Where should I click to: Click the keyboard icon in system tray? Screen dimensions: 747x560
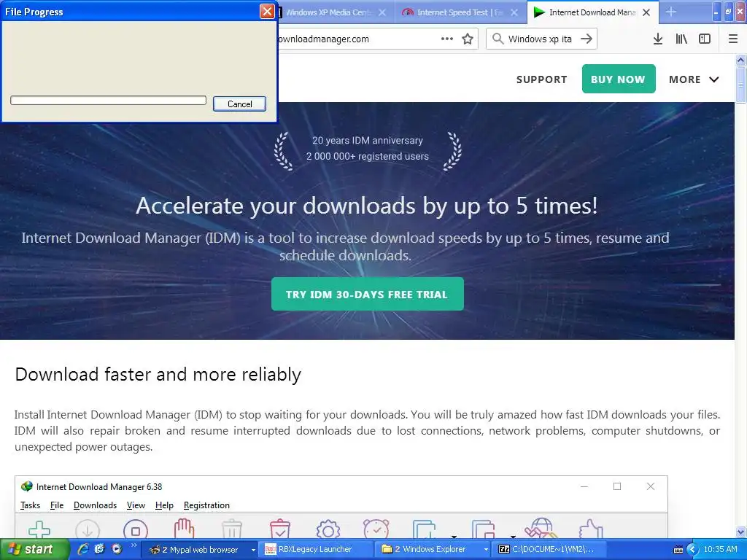(x=678, y=550)
